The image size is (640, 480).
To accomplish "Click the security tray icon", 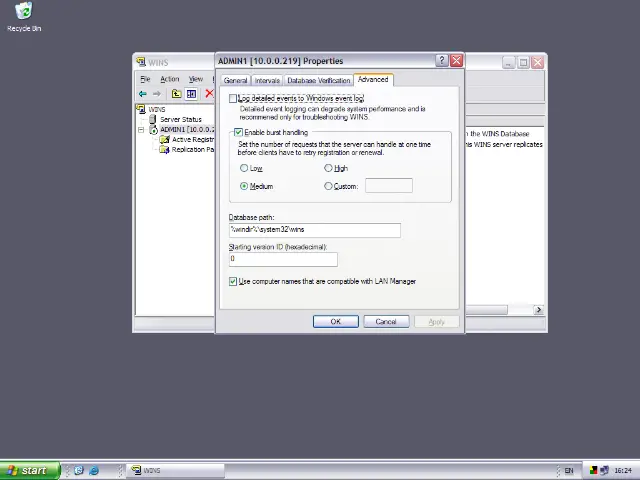I will click(x=593, y=471).
